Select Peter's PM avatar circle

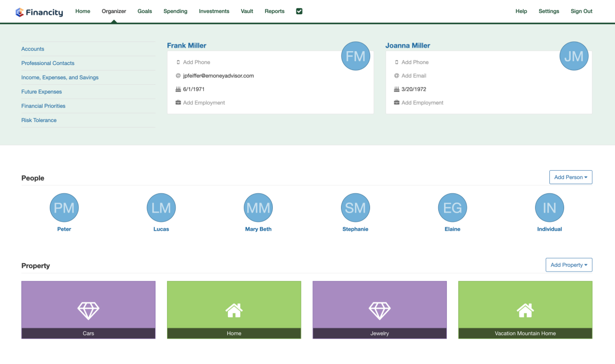tap(64, 207)
